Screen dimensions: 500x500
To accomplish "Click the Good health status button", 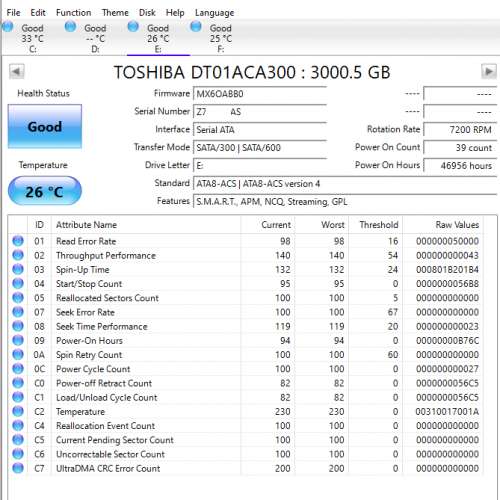I will pyautogui.click(x=45, y=126).
